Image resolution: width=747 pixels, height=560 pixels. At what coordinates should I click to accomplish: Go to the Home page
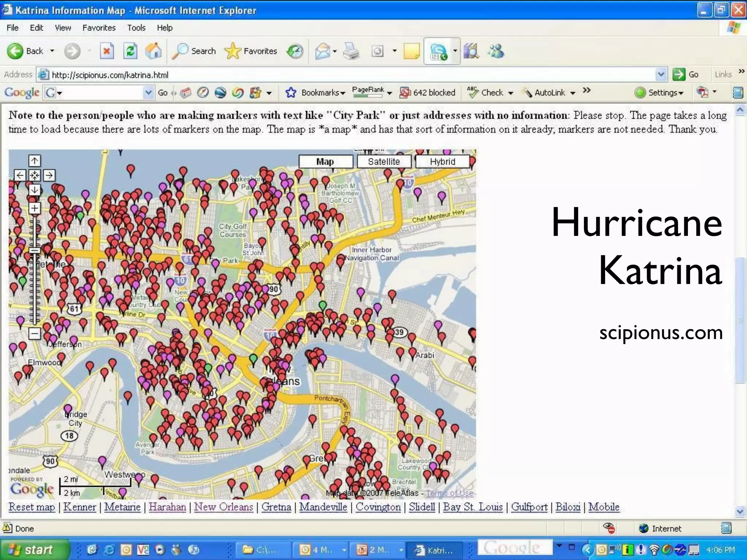click(153, 51)
